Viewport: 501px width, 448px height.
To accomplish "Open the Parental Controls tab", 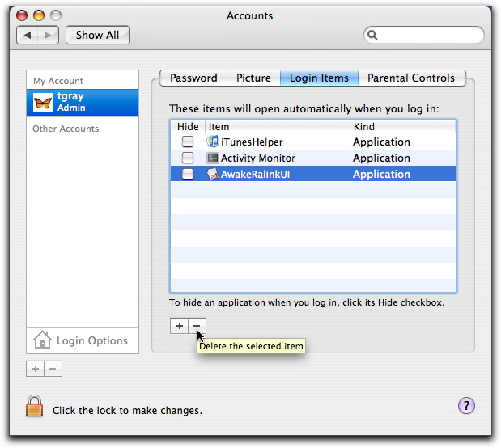I will (411, 78).
